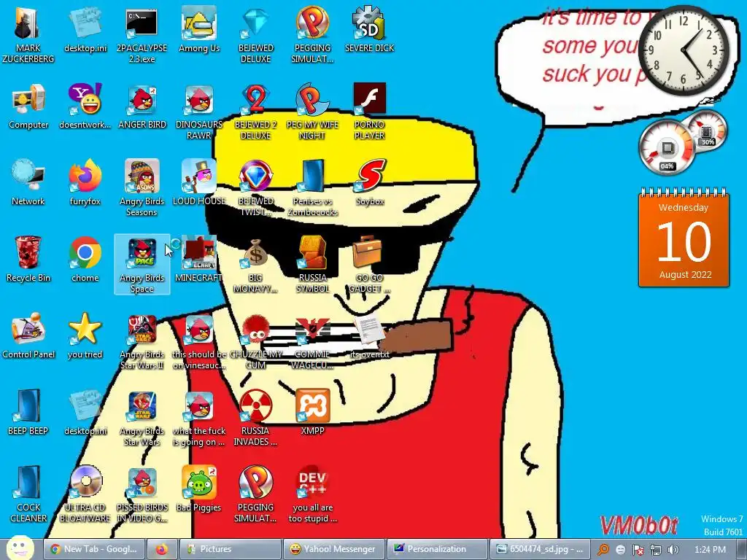Select the chome Chrome shortcut

(x=85, y=260)
